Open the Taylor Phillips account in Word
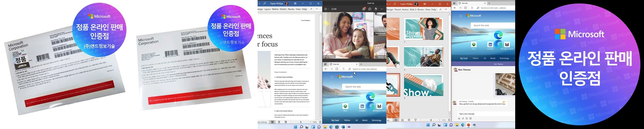Image resolution: width=644 pixels, height=129 pixels. tap(279, 4)
